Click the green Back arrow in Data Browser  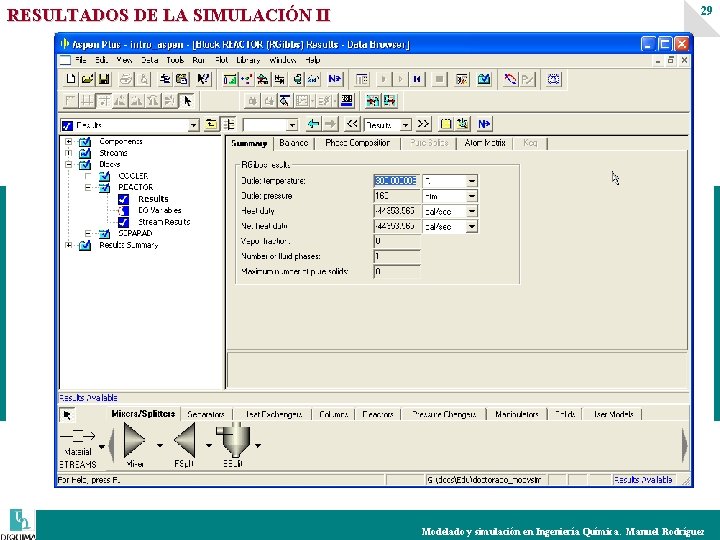(x=314, y=124)
